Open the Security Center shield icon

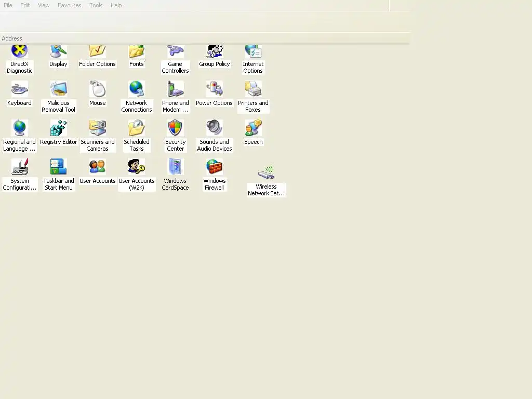tap(176, 128)
